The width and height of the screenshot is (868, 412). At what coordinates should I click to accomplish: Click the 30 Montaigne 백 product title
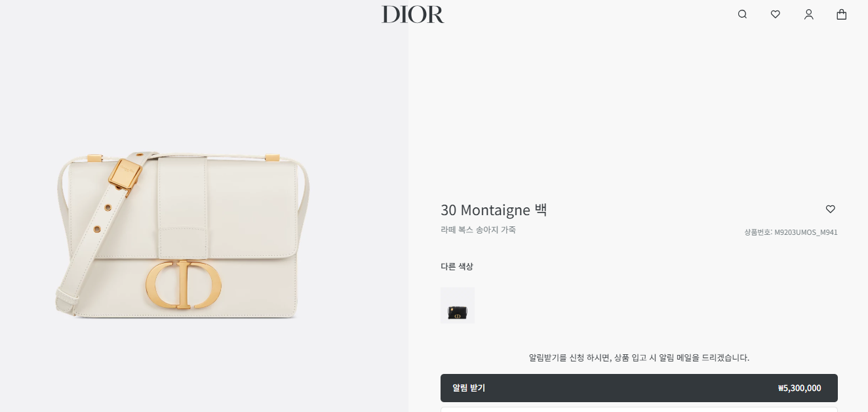click(x=494, y=210)
